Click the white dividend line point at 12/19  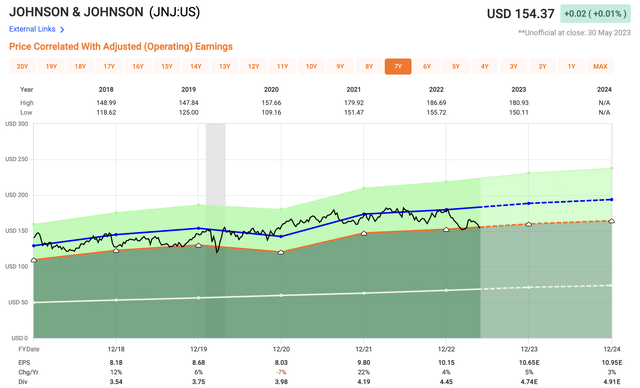(x=198, y=298)
